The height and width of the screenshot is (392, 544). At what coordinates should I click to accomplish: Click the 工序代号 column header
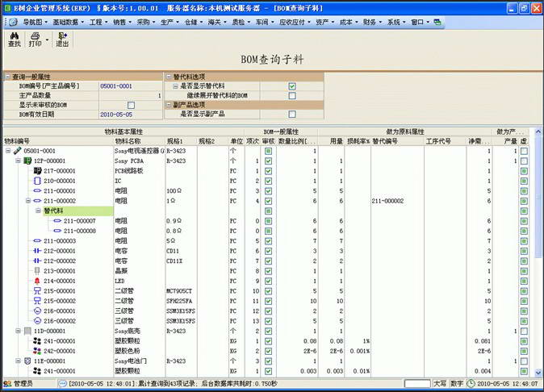tap(446, 141)
